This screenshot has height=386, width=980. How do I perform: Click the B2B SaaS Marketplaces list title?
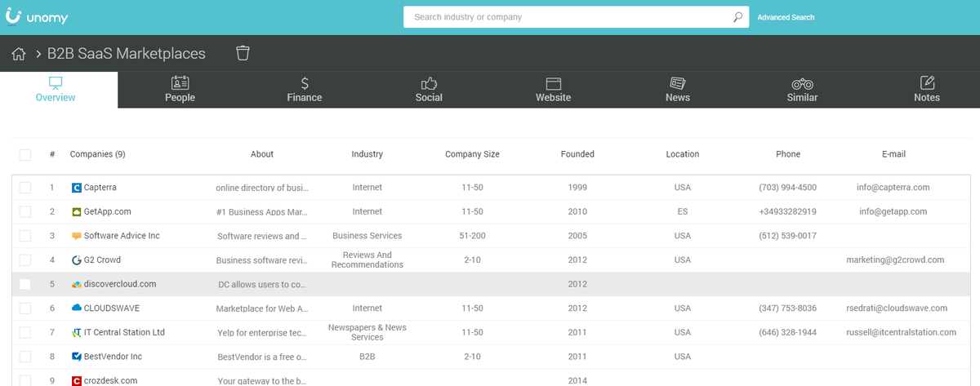127,54
